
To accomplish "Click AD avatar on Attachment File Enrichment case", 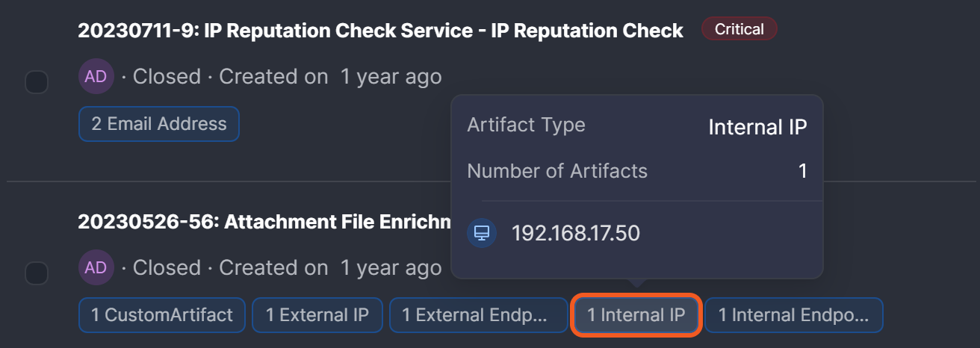I will pos(96,268).
